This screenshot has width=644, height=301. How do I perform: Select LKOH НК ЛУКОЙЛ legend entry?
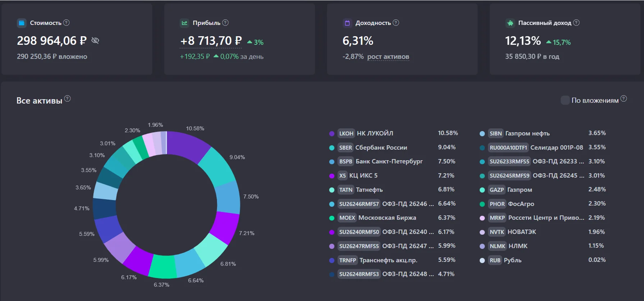tap(394, 133)
